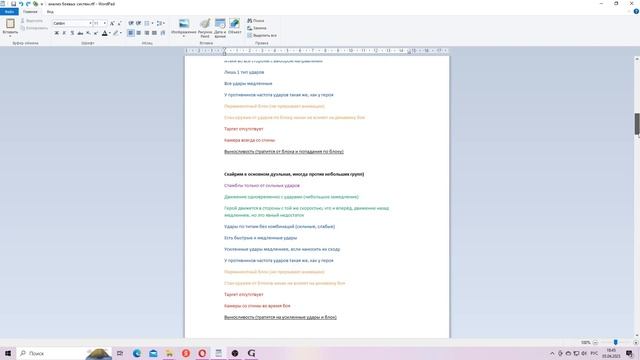The image size is (640, 360).
Task: Click the vertical scrollbar thumb
Action: [636, 124]
